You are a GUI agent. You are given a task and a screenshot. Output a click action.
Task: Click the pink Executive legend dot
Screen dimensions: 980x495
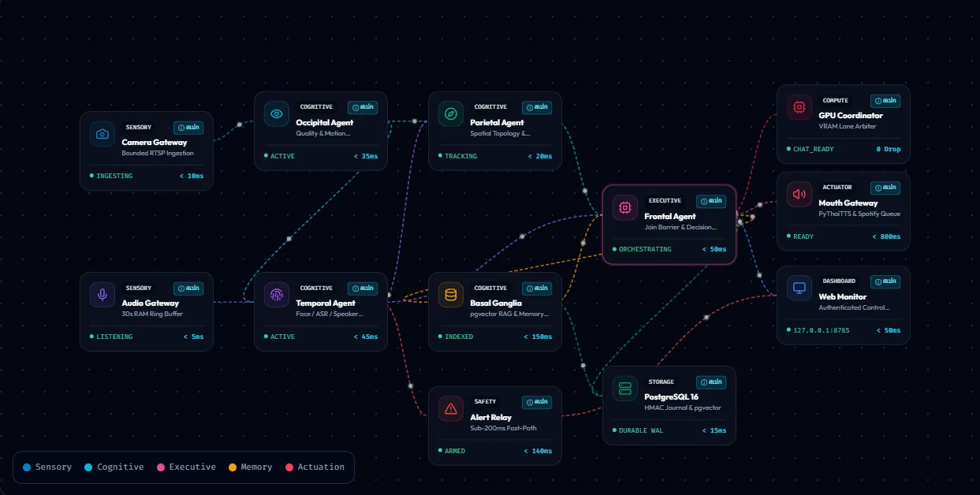point(161,467)
